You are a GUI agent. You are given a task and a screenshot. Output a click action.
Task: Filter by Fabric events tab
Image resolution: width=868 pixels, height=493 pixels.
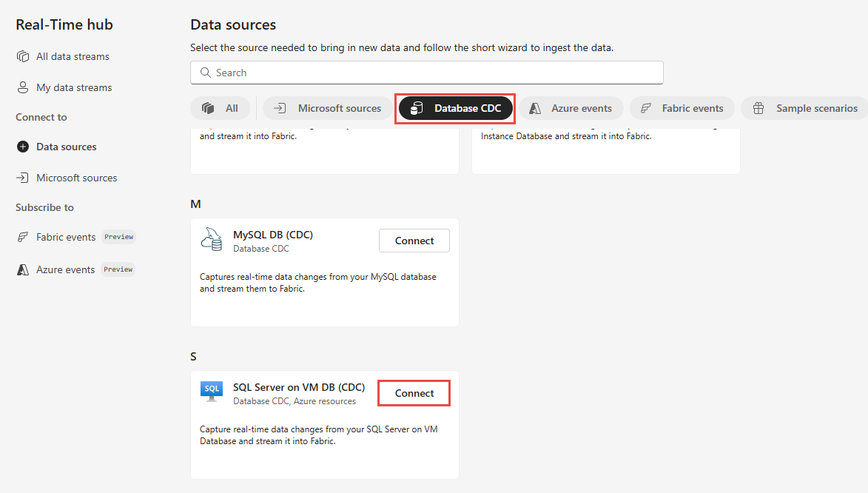pos(682,109)
